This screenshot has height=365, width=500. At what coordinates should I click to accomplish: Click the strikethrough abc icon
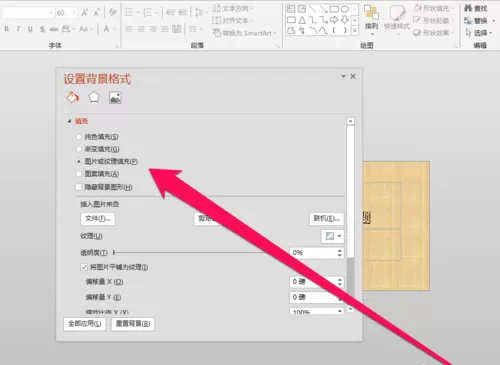(54, 29)
